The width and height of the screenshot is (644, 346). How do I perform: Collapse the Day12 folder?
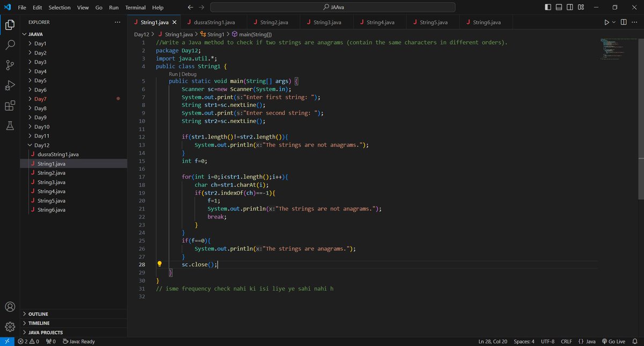pos(74,145)
